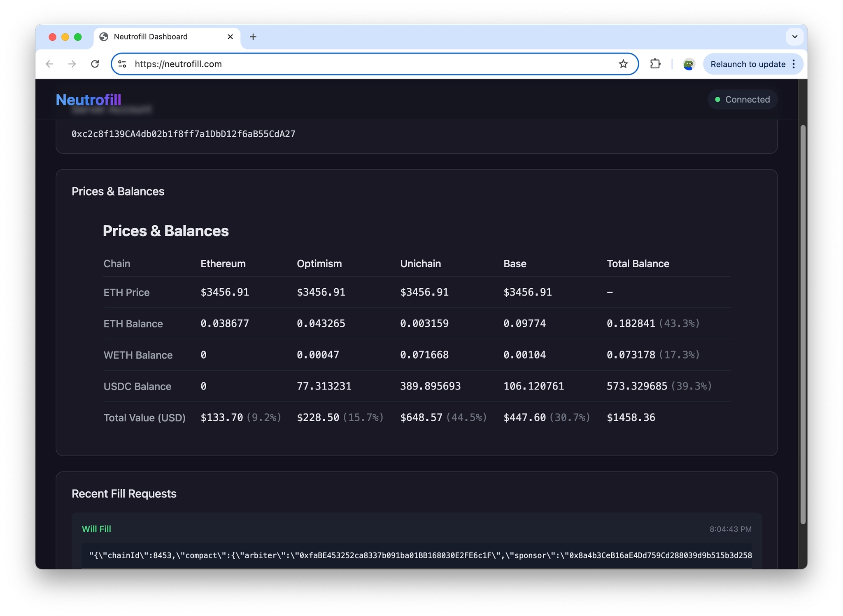Close the Neutrofill Dashboard tab
This screenshot has height=616, width=843.
click(x=231, y=37)
